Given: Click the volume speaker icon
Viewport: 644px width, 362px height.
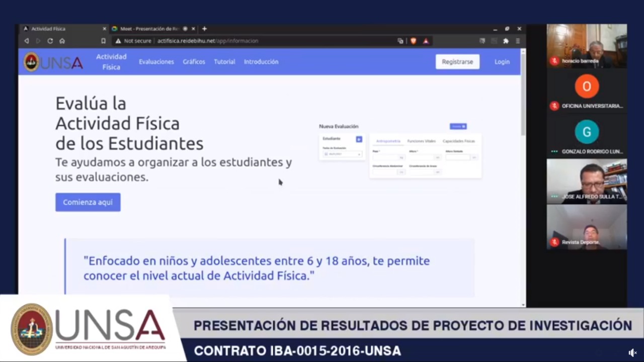Looking at the screenshot, I should [632, 353].
